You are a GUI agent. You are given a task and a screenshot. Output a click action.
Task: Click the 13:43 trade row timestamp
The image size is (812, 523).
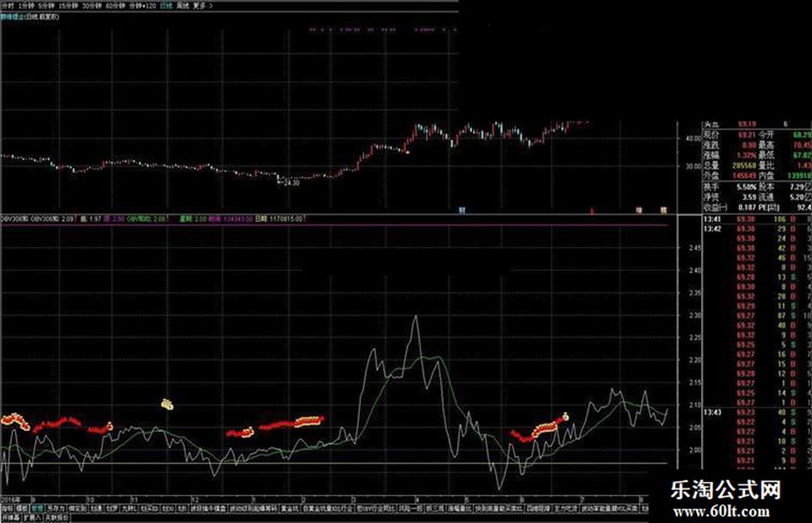[712, 412]
